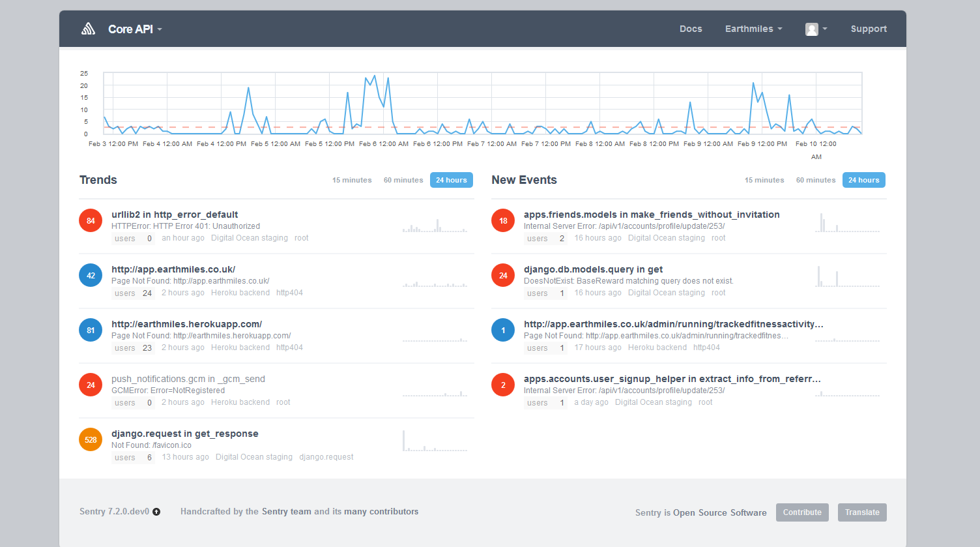Click the Sentry logo icon
Screen dimensions: 980x547
[88, 29]
